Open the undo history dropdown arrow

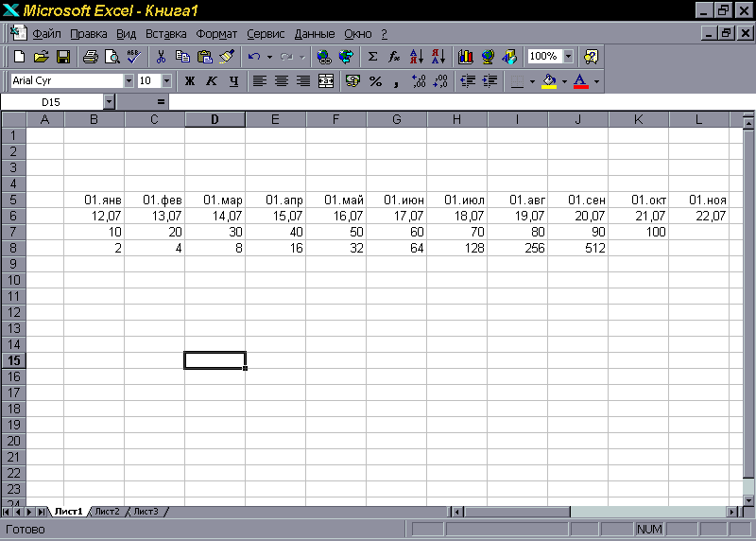[269, 57]
